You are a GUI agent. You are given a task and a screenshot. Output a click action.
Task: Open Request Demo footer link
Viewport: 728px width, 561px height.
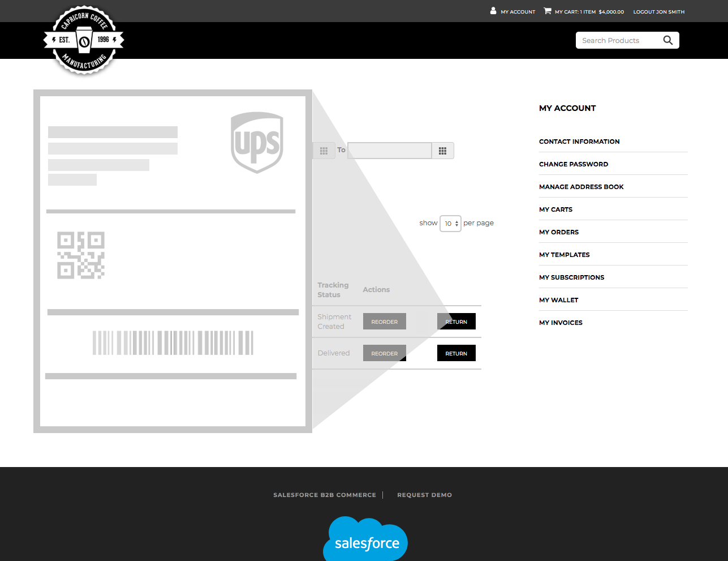tap(425, 495)
